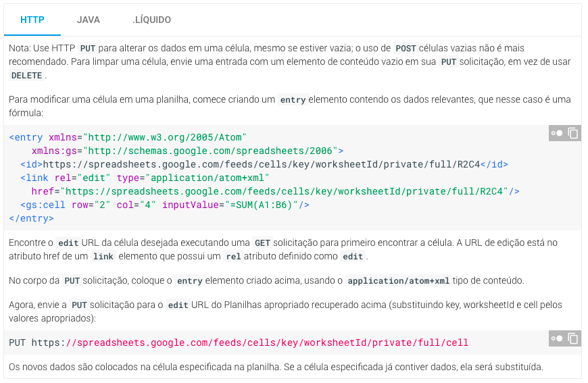The width and height of the screenshot is (588, 383).
Task: Open the .LÍQUIDO tab
Action: pos(151,20)
